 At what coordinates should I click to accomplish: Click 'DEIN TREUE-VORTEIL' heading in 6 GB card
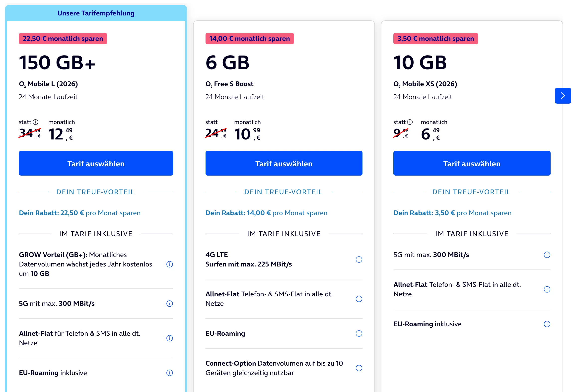(x=284, y=192)
